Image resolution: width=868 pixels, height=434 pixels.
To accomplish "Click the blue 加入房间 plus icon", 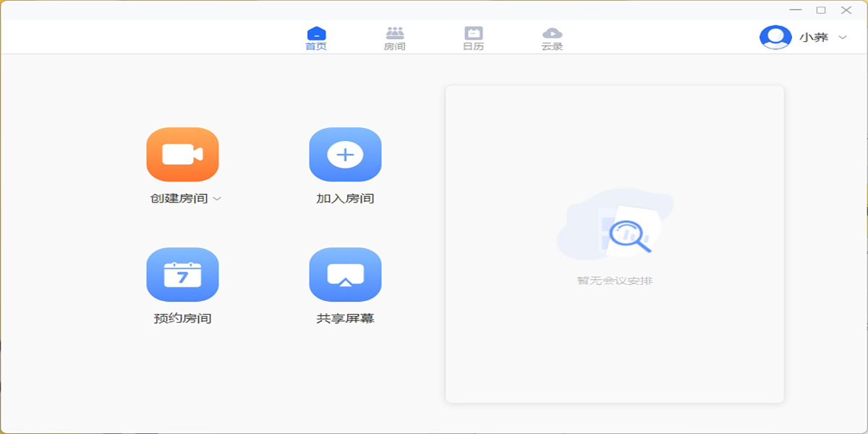I will tap(345, 154).
